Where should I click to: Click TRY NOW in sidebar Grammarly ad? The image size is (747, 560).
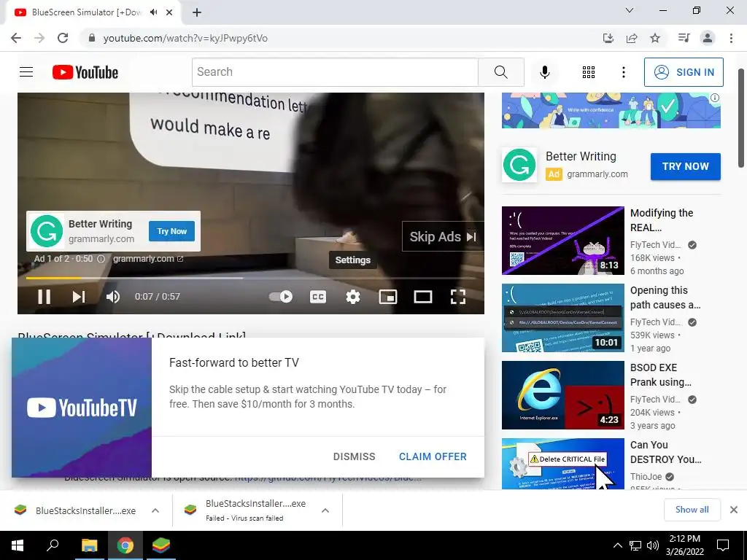click(x=686, y=166)
